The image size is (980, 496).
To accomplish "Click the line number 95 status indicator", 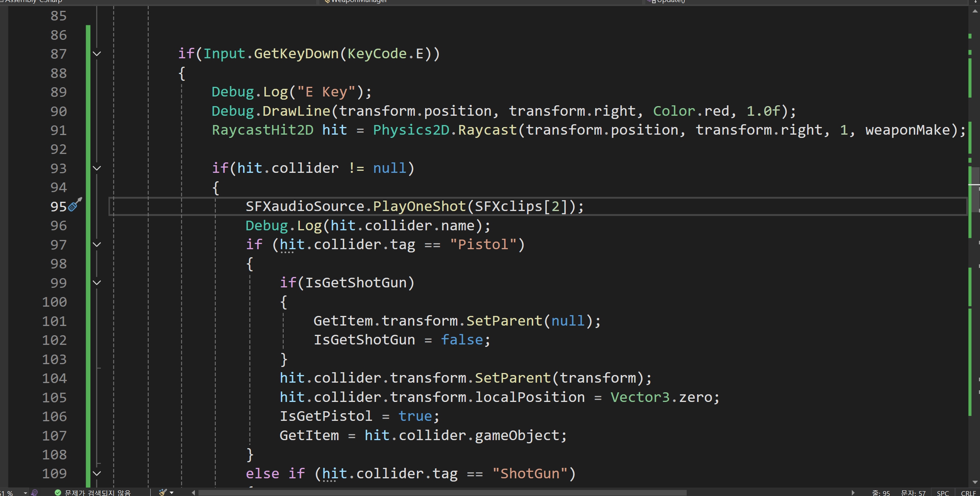I will tap(881, 493).
